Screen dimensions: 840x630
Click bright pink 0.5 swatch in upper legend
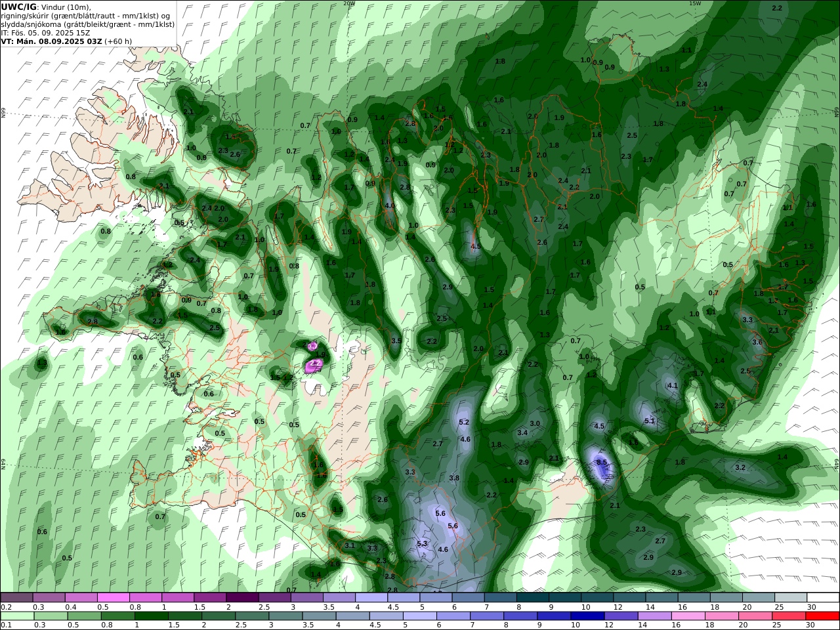(113, 598)
